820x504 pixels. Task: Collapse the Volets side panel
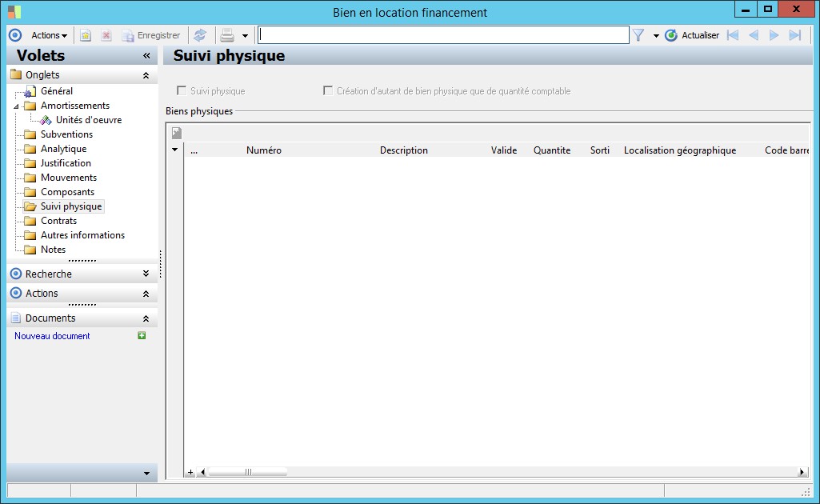[146, 55]
